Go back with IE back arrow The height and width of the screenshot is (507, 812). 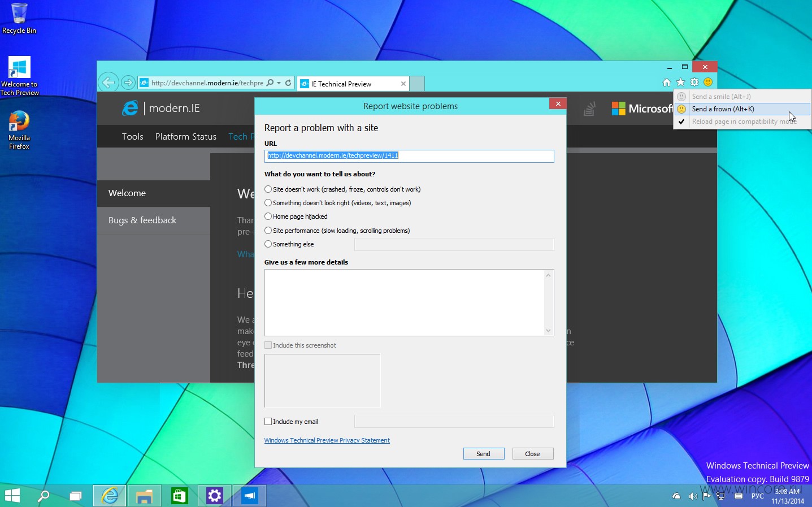[108, 83]
